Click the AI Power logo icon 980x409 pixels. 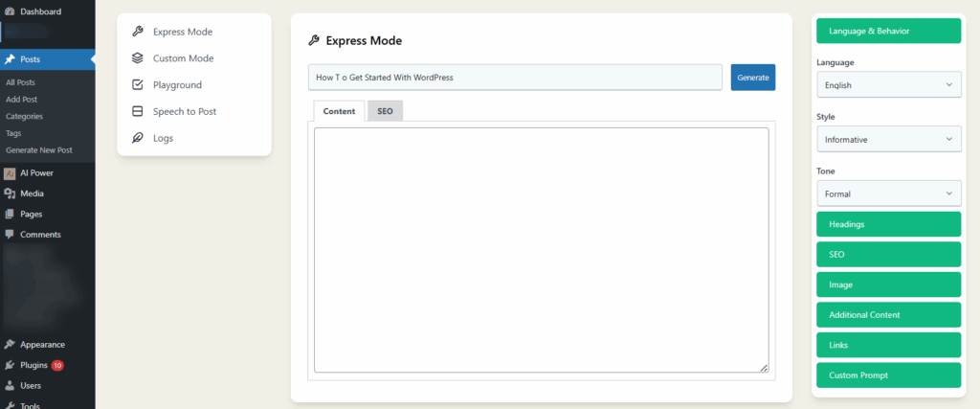[x=10, y=173]
